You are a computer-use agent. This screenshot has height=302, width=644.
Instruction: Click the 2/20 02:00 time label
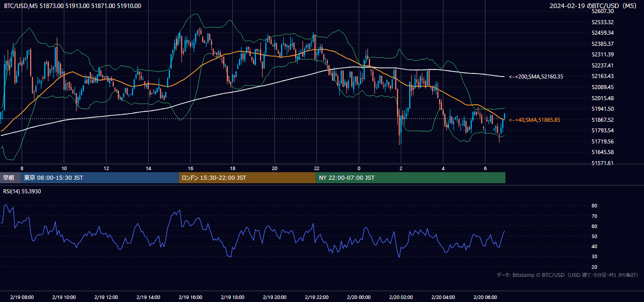coord(401,297)
